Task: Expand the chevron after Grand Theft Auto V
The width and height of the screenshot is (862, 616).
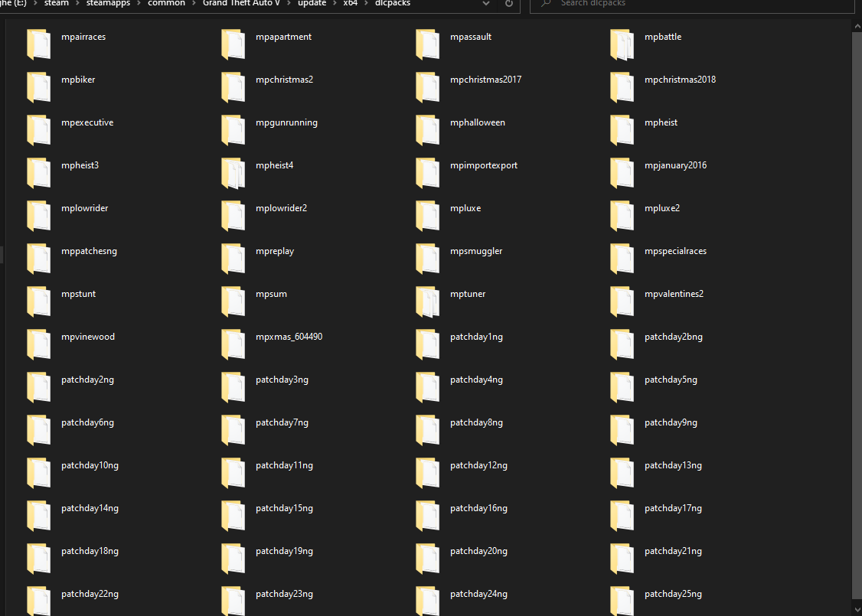Action: (289, 3)
